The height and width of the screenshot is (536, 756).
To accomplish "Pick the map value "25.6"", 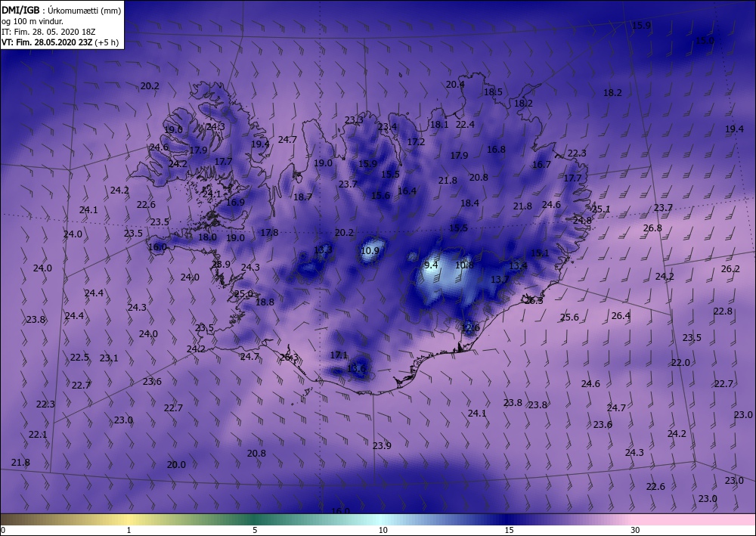I will click(569, 318).
